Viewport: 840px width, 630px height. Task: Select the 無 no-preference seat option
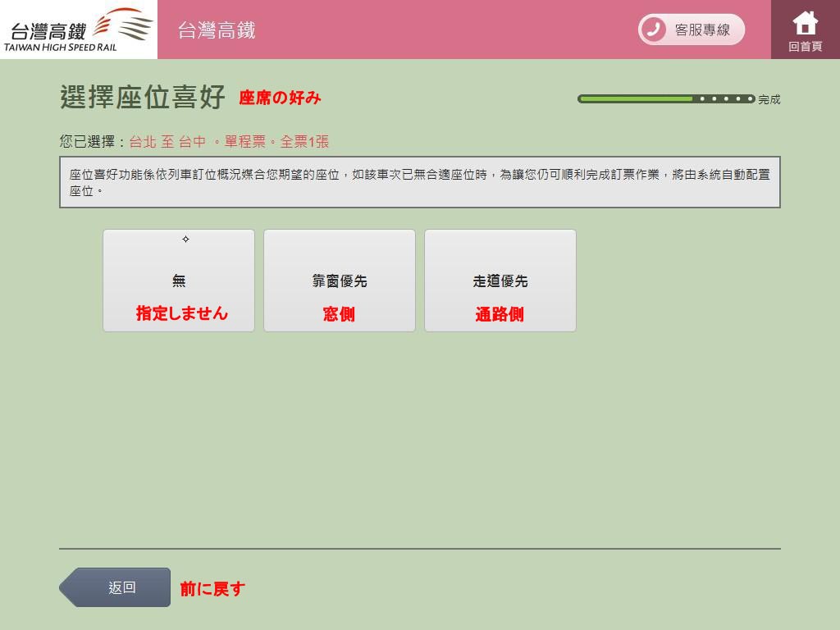point(178,281)
